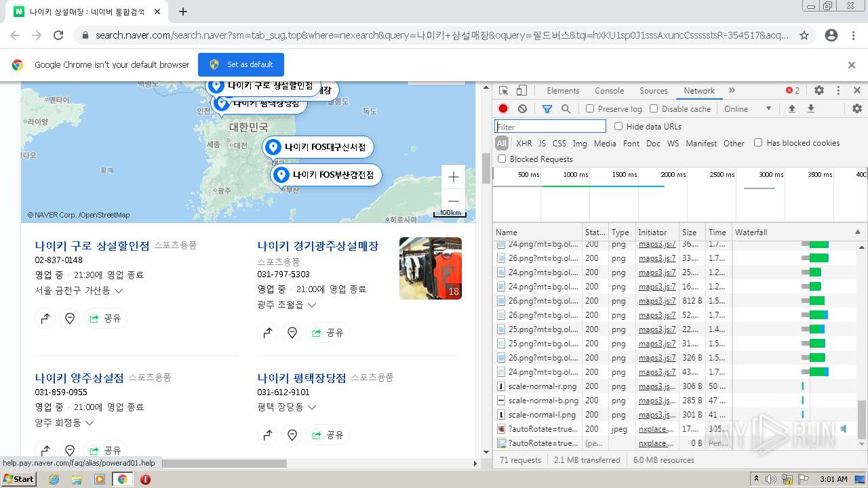This screenshot has height=488, width=868.
Task: Click the page vertical scrollbar thumb
Action: point(486,168)
